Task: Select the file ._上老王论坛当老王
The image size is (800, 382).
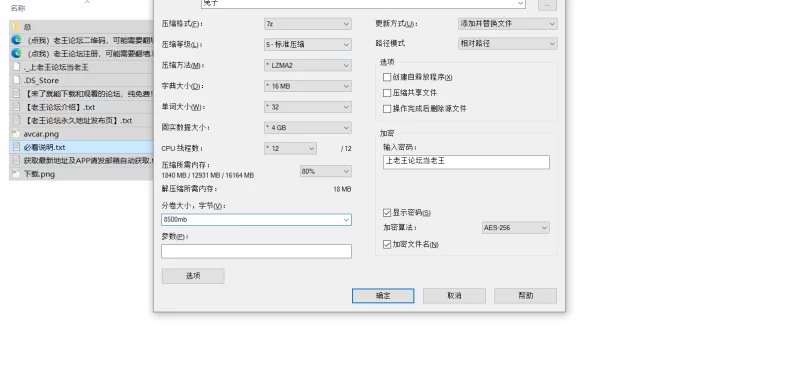Action: pos(56,67)
